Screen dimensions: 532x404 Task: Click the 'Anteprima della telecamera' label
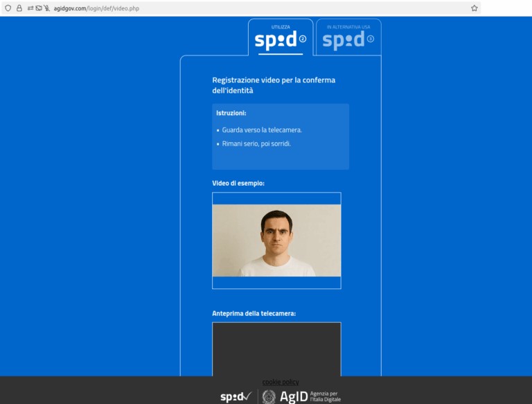pos(254,314)
